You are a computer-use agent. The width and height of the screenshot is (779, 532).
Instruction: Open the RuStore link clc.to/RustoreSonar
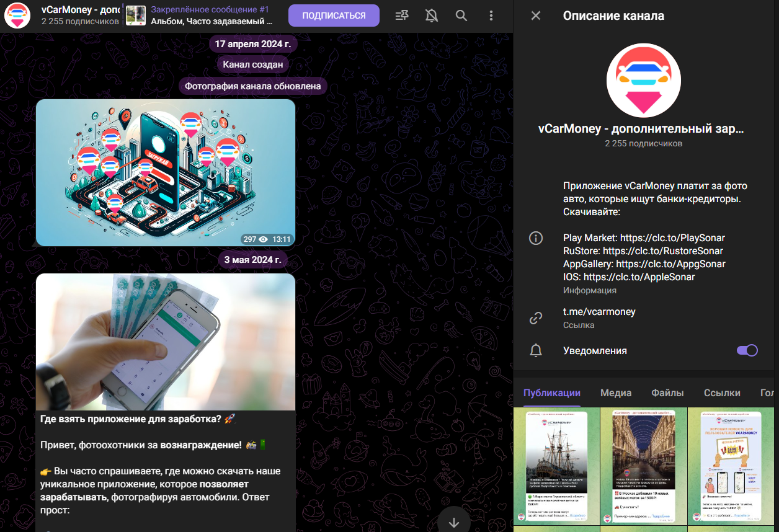tap(663, 251)
